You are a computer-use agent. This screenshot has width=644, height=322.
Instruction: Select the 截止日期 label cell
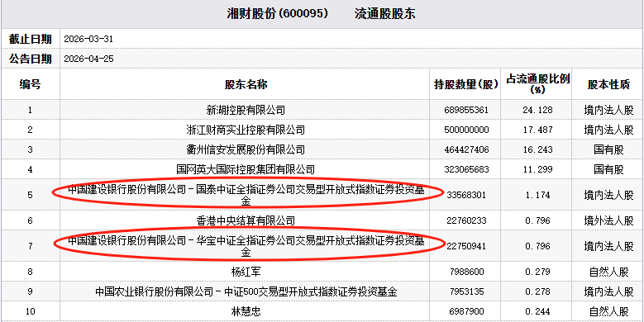tap(31, 40)
